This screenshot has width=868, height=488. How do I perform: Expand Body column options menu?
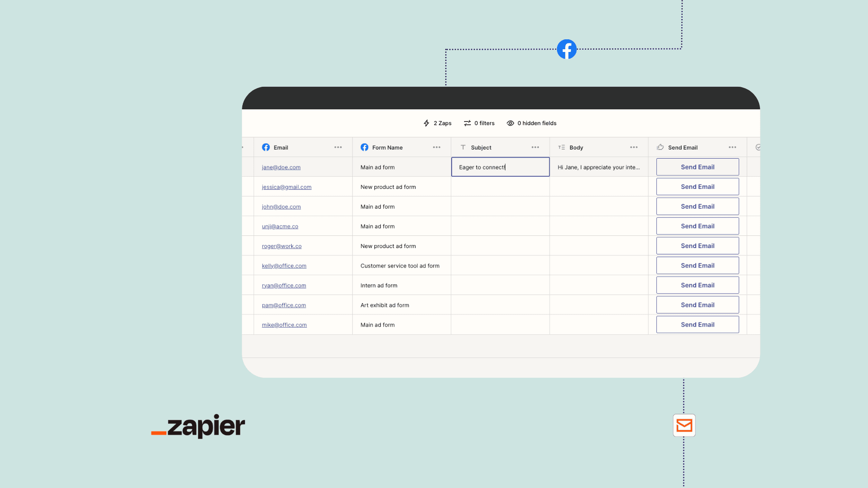pyautogui.click(x=634, y=147)
